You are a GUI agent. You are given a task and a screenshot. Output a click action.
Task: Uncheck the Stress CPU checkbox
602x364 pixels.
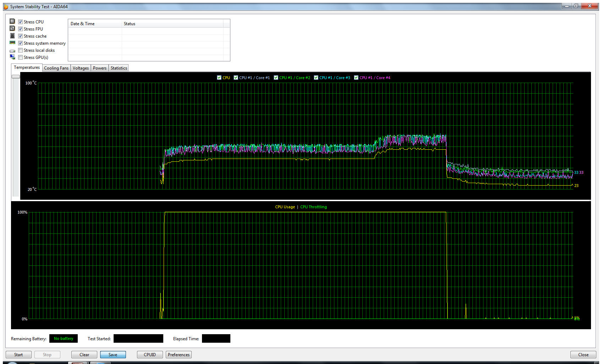point(20,22)
